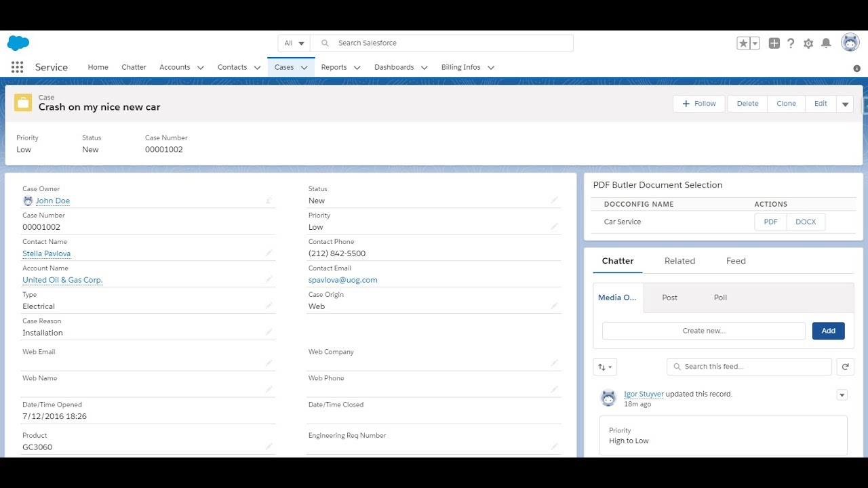Open Global Actions plus icon
Image resolution: width=868 pixels, height=488 pixels.
pyautogui.click(x=774, y=43)
